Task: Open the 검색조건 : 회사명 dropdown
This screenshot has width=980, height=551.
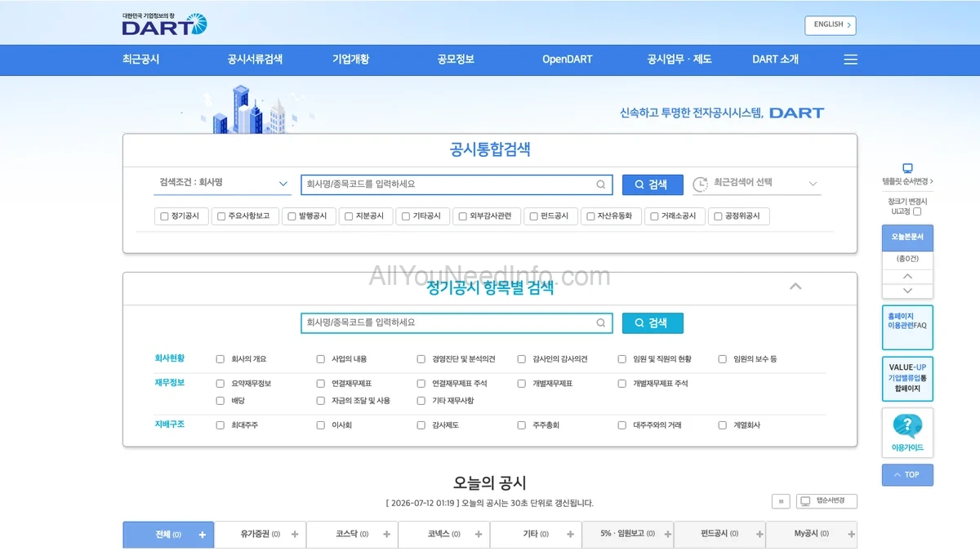Action: pos(222,184)
